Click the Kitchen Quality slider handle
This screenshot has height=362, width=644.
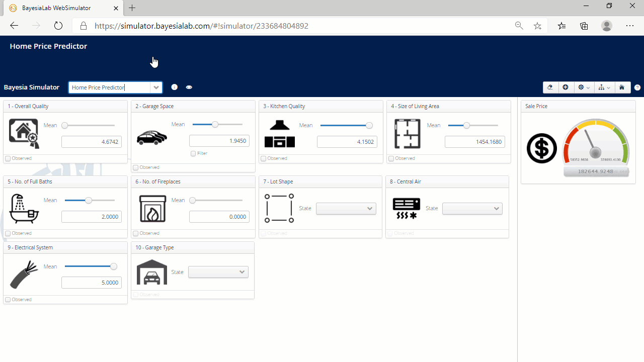point(369,125)
